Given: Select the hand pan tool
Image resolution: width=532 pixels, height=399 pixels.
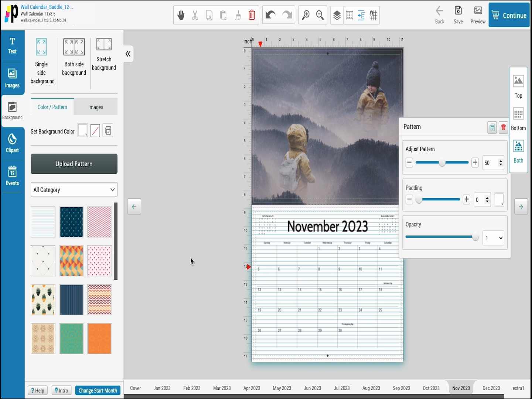Looking at the screenshot, I should click(x=181, y=15).
